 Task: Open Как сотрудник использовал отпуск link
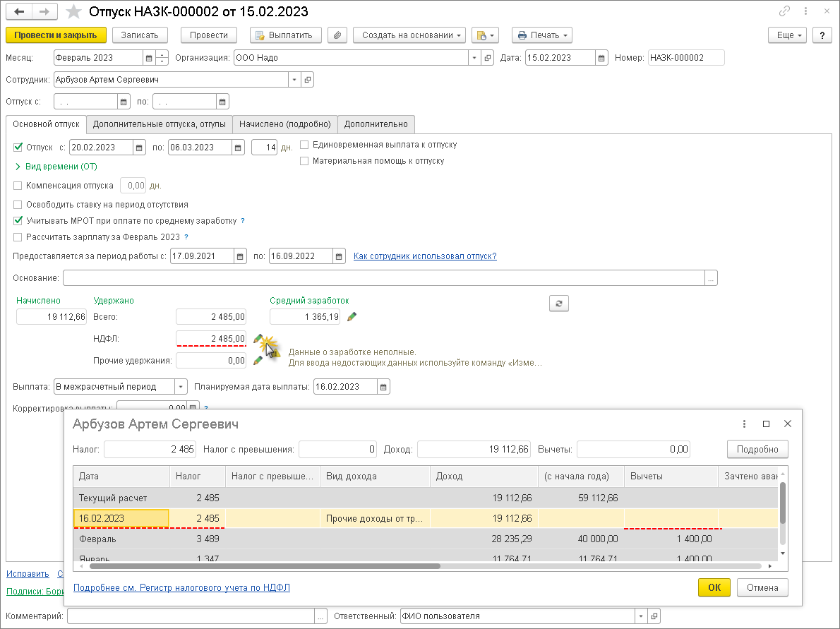pyautogui.click(x=426, y=256)
